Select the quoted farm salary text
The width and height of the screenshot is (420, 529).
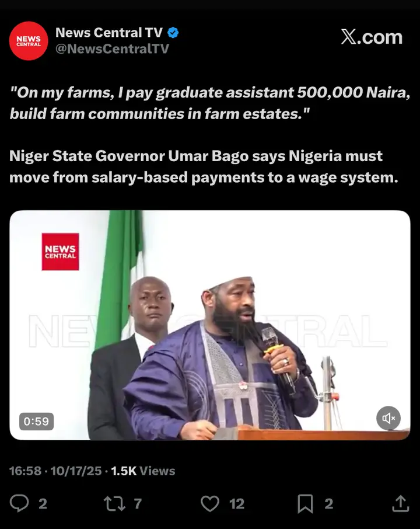tap(209, 103)
